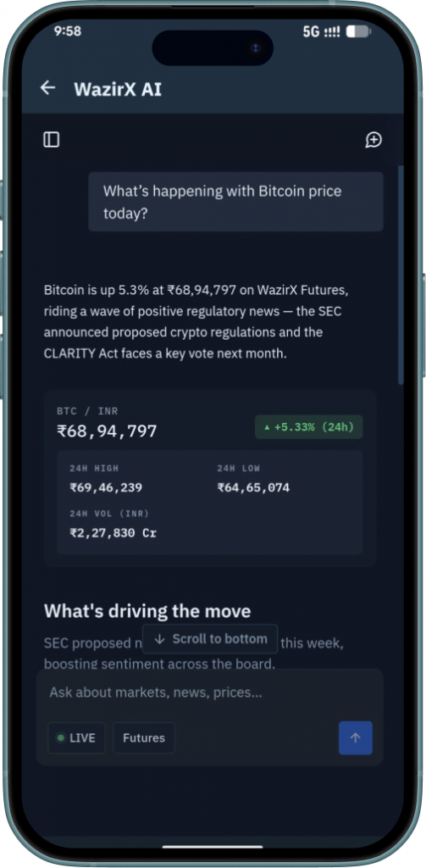Start a new chat with plus bubble icon
This screenshot has width=426, height=868.
coord(373,140)
